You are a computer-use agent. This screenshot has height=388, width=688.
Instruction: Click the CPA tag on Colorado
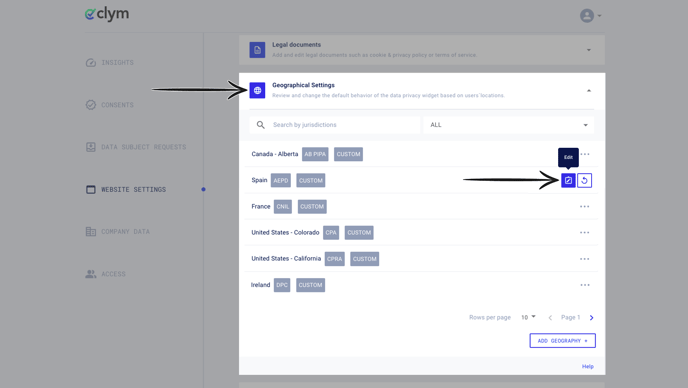tap(331, 233)
